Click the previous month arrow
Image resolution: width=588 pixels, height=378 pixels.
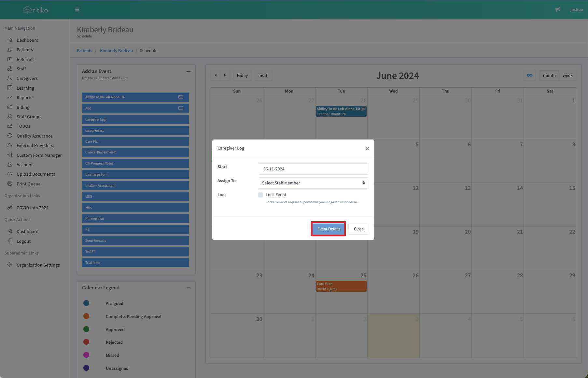coord(216,75)
